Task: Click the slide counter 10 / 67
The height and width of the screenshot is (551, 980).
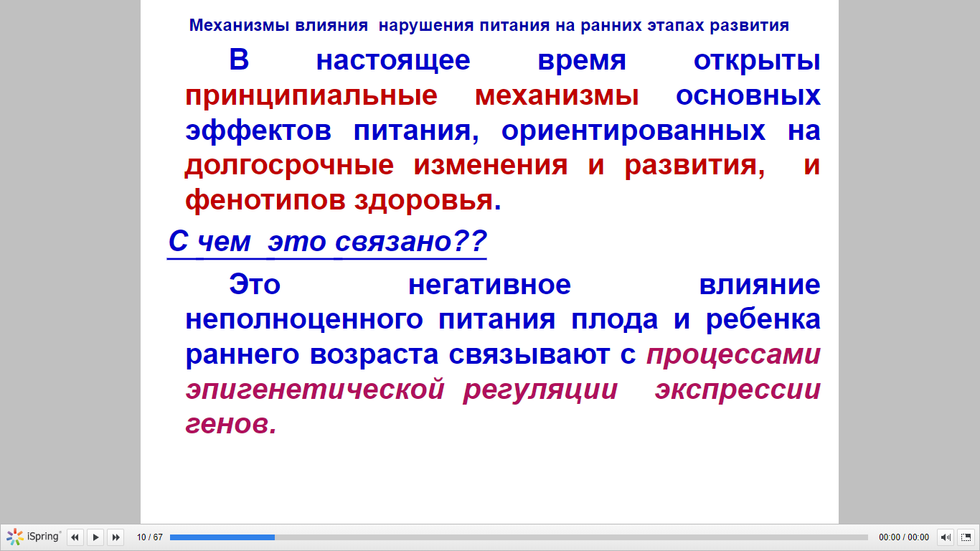Action: click(150, 537)
